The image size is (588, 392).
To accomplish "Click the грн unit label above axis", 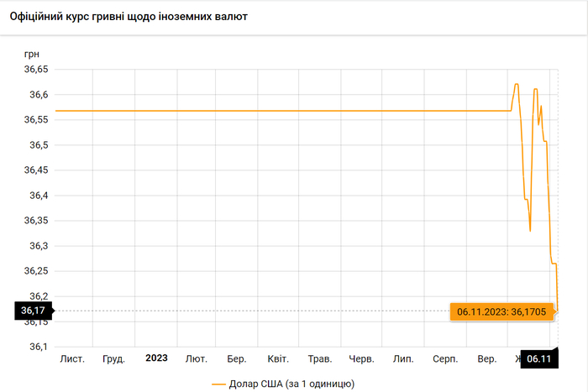I will tap(32, 54).
